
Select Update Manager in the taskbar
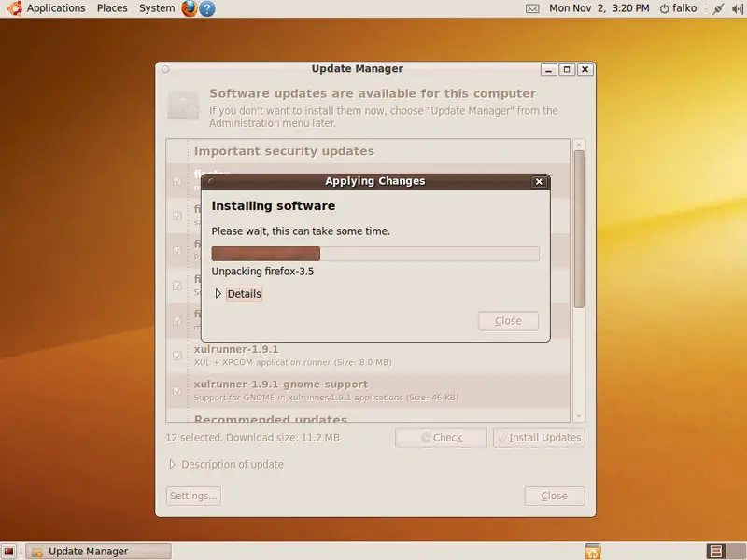click(98, 552)
